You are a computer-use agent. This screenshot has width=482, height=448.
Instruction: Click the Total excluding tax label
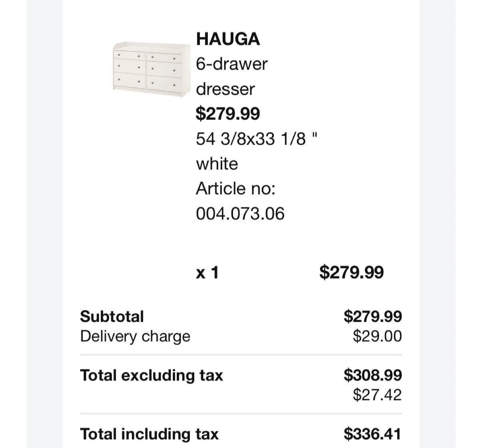pyautogui.click(x=151, y=375)
